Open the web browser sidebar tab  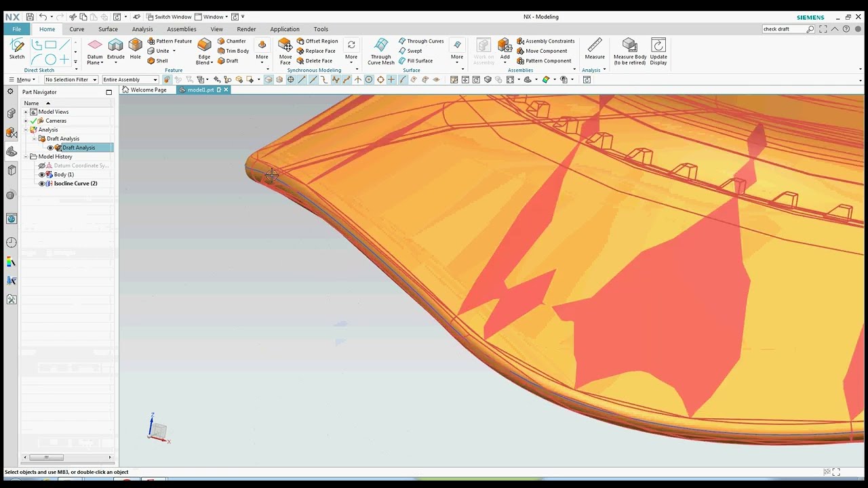point(11,218)
